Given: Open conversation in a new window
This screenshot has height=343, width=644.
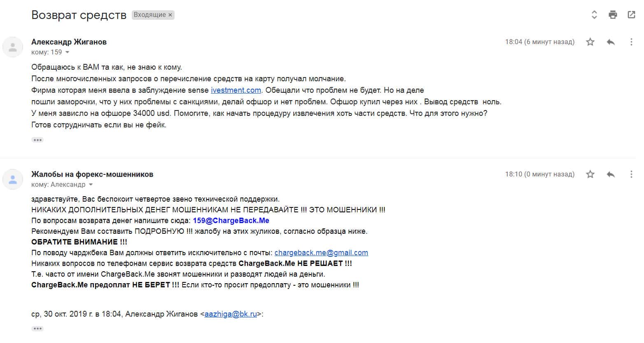Looking at the screenshot, I should coord(631,15).
